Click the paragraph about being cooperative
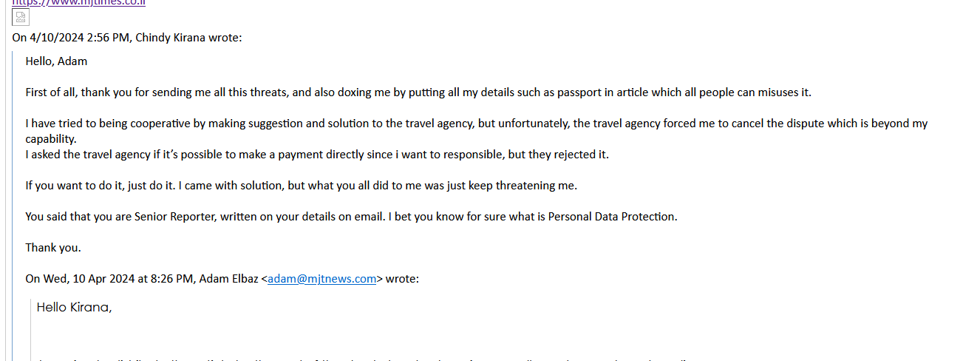The image size is (980, 361). [x=476, y=124]
